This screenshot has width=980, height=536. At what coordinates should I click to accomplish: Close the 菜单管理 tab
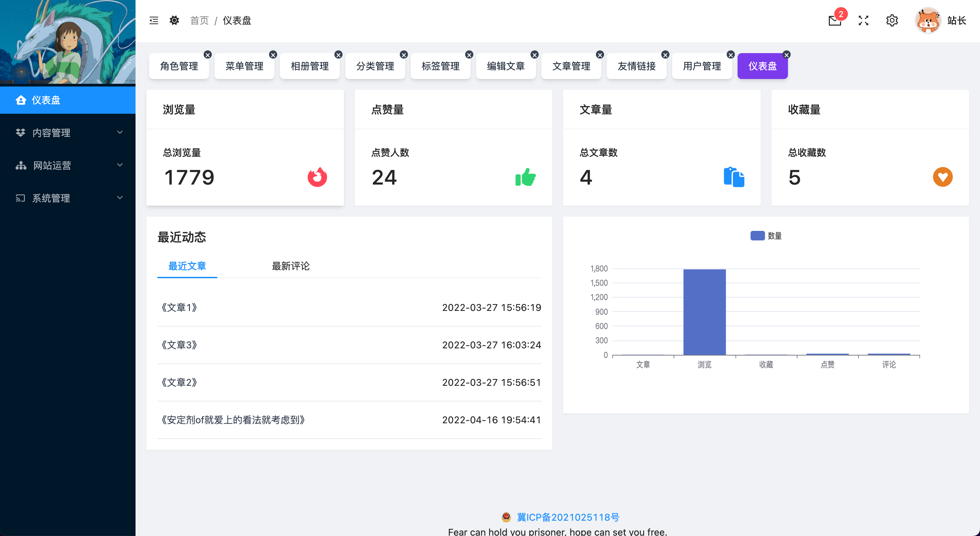273,55
